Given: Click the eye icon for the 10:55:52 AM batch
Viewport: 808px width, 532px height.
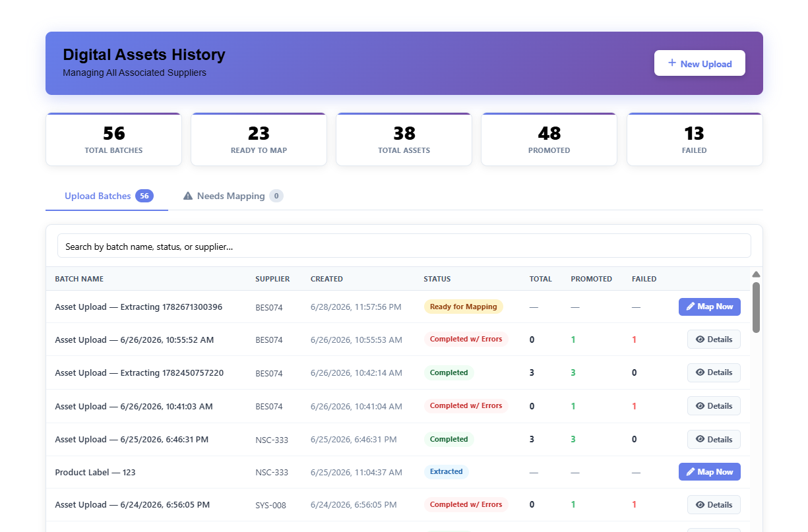Looking at the screenshot, I should click(x=700, y=340).
